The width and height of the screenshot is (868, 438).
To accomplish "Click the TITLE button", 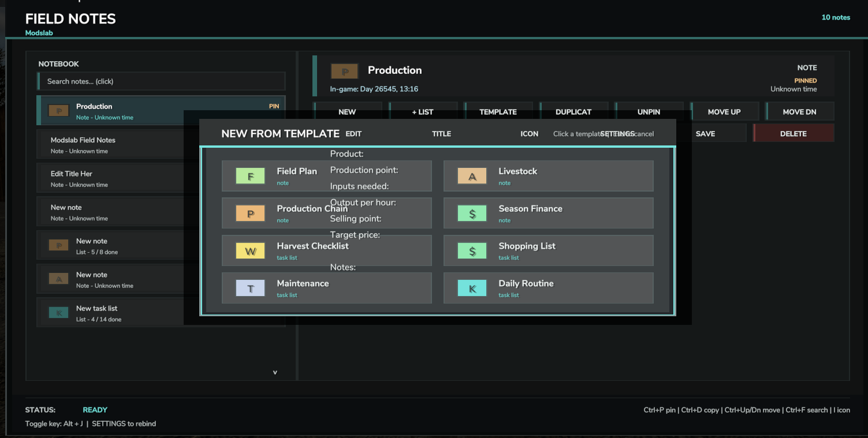I will point(441,133).
